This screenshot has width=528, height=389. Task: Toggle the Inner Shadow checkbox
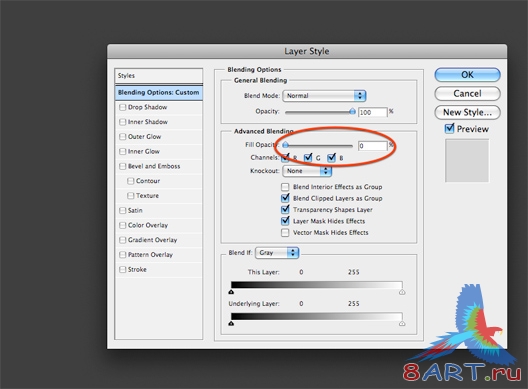coord(123,122)
